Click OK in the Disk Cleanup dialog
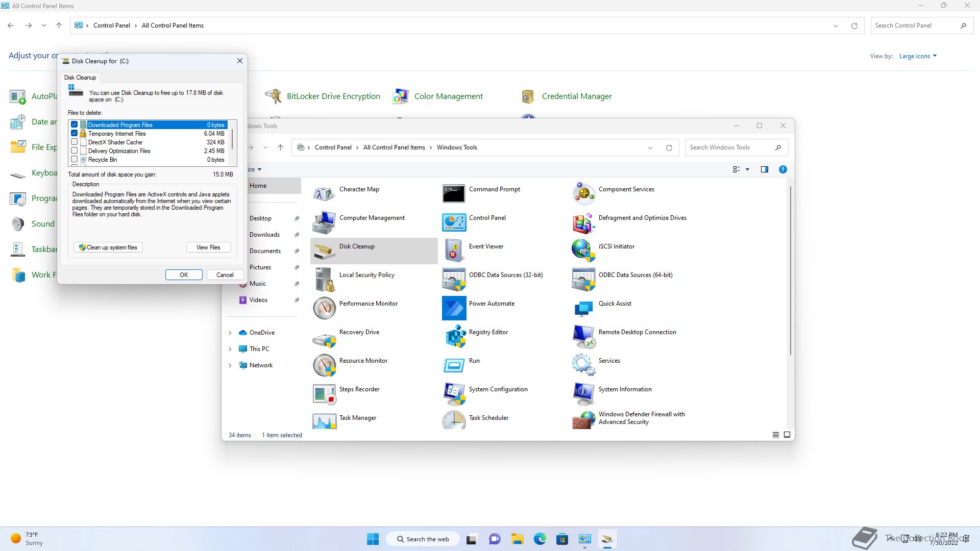980x551 pixels. click(184, 274)
